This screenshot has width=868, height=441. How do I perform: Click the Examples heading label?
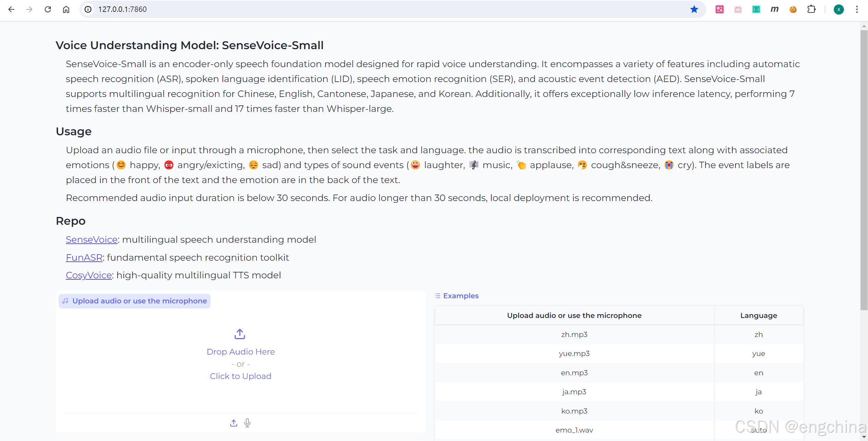(461, 296)
